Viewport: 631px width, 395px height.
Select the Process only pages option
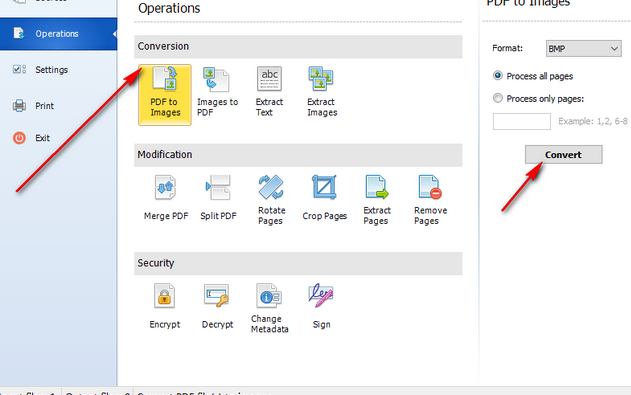click(x=538, y=99)
